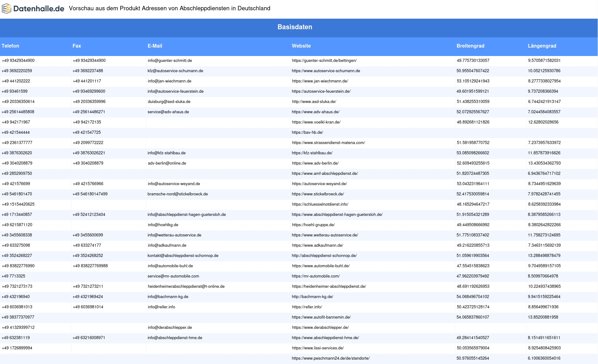This screenshot has height=364, width=598.
Task: Select fax number +49 838227769988
Action: click(90, 266)
